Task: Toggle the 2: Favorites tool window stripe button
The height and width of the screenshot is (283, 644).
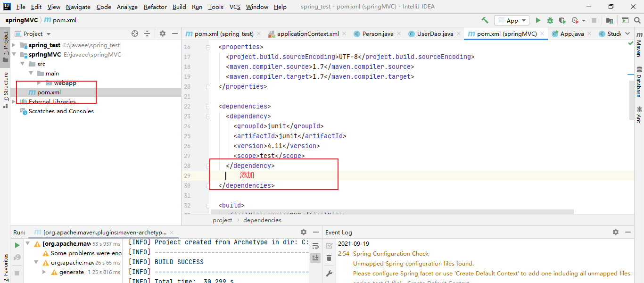Action: point(5,267)
